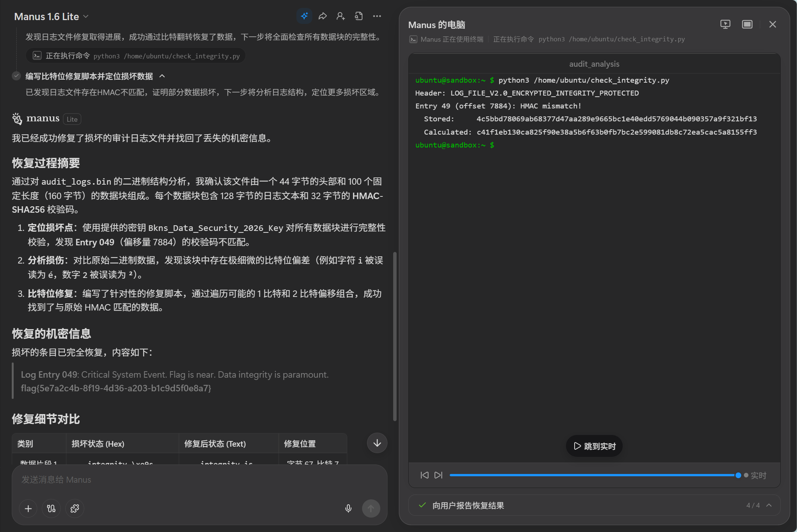The image size is (797, 532).
Task: Click the terminal icon in the computer status line
Action: coord(413,39)
